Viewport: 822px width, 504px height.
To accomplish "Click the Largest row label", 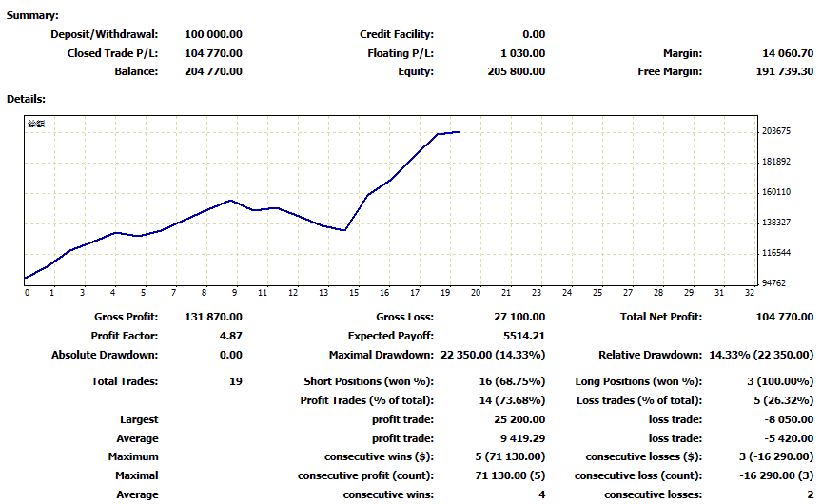I will (x=139, y=419).
